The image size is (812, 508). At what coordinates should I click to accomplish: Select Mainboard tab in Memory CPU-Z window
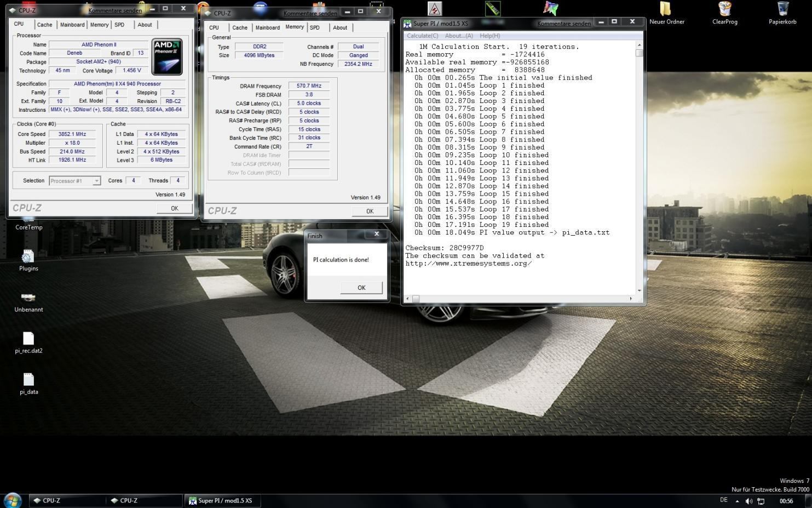coord(268,27)
